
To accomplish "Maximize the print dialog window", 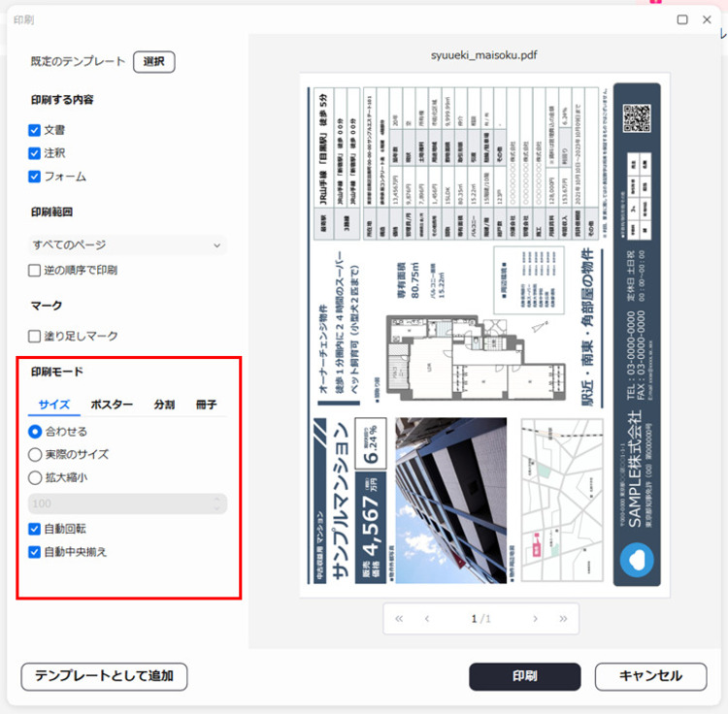I will [682, 19].
